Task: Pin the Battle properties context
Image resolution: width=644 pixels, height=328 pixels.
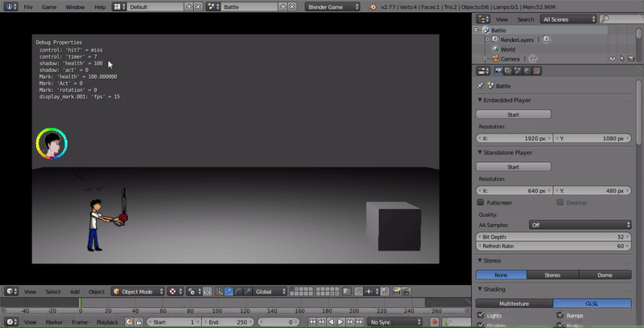Action: pos(480,86)
